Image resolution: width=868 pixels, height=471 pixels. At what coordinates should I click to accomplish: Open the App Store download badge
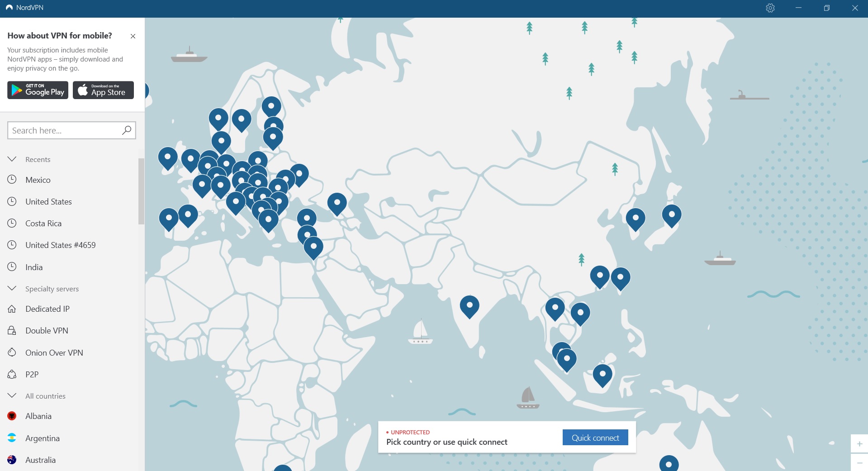coord(103,90)
